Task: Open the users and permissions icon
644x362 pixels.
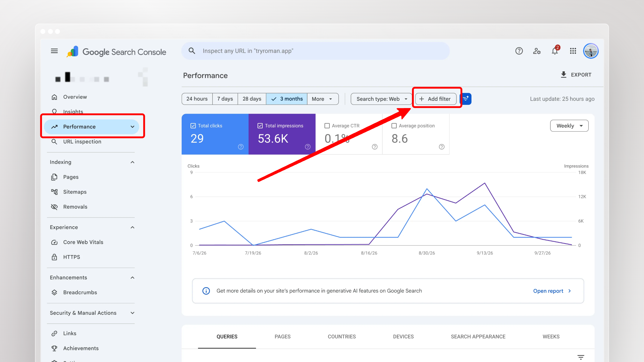Action: pyautogui.click(x=537, y=51)
